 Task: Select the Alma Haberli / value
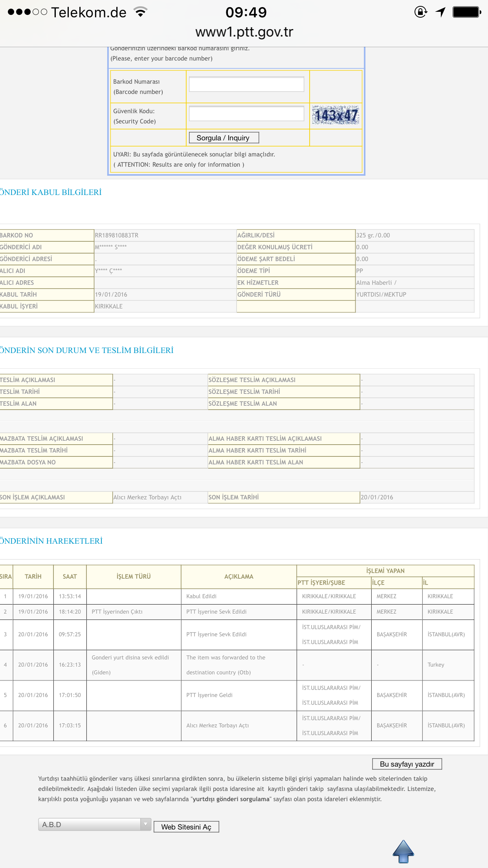pyautogui.click(x=376, y=283)
